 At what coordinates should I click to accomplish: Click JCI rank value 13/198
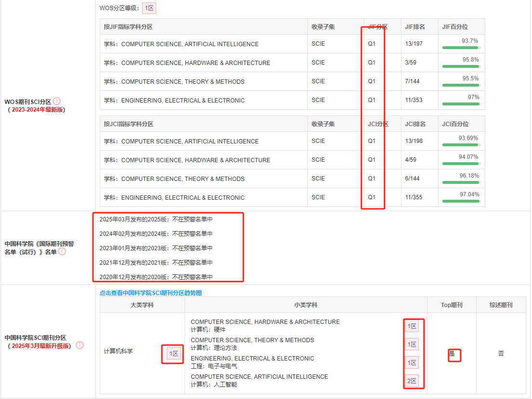pyautogui.click(x=414, y=141)
